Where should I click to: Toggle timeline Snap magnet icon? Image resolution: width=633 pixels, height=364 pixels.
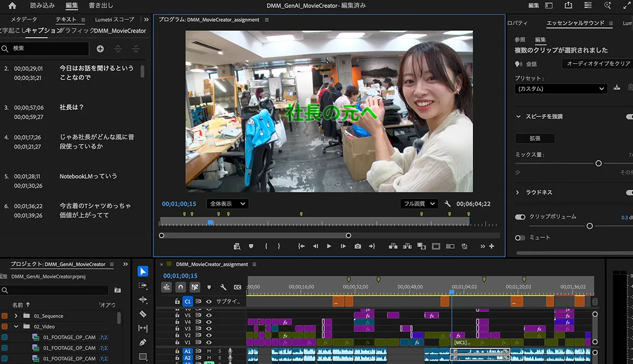click(x=181, y=287)
